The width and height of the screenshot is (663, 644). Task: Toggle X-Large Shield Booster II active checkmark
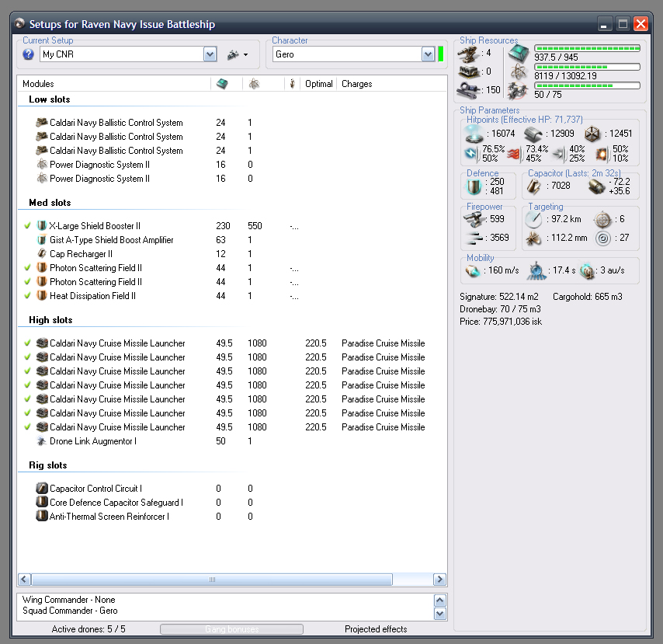tap(27, 226)
